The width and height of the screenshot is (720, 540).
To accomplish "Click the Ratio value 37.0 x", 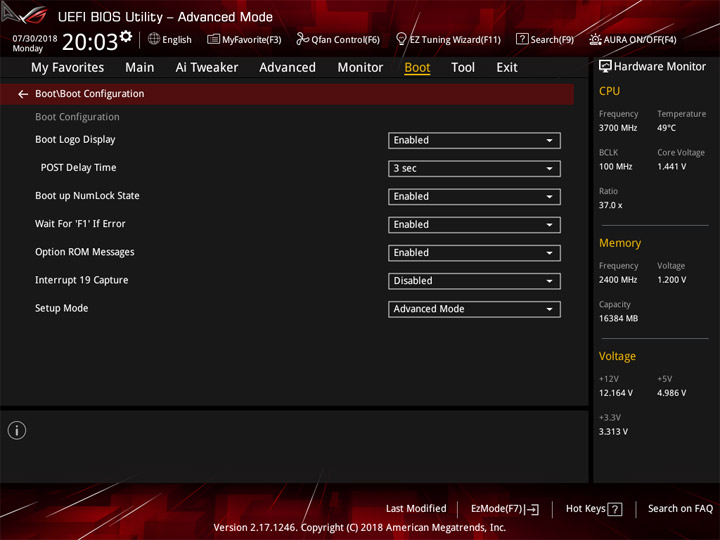I will point(611,205).
